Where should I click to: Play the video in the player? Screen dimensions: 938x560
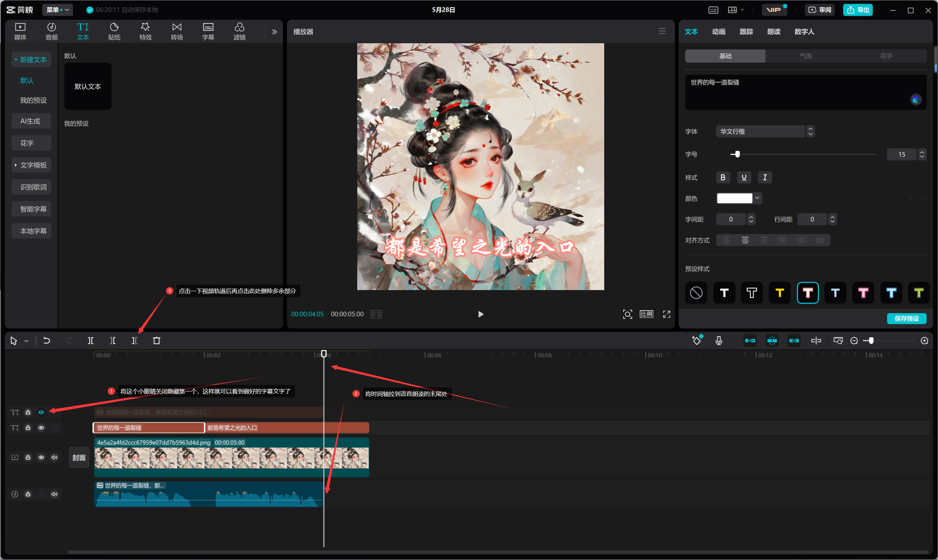point(480,314)
